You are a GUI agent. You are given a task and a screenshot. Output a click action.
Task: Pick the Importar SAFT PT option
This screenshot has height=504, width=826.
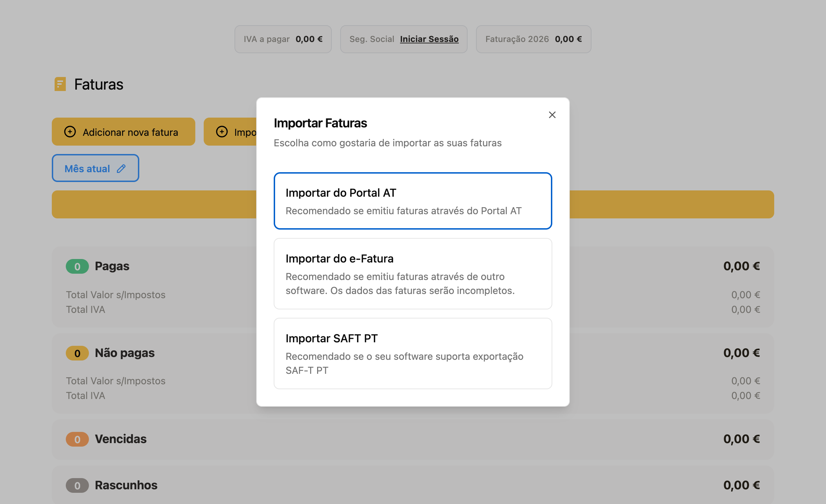pos(413,353)
